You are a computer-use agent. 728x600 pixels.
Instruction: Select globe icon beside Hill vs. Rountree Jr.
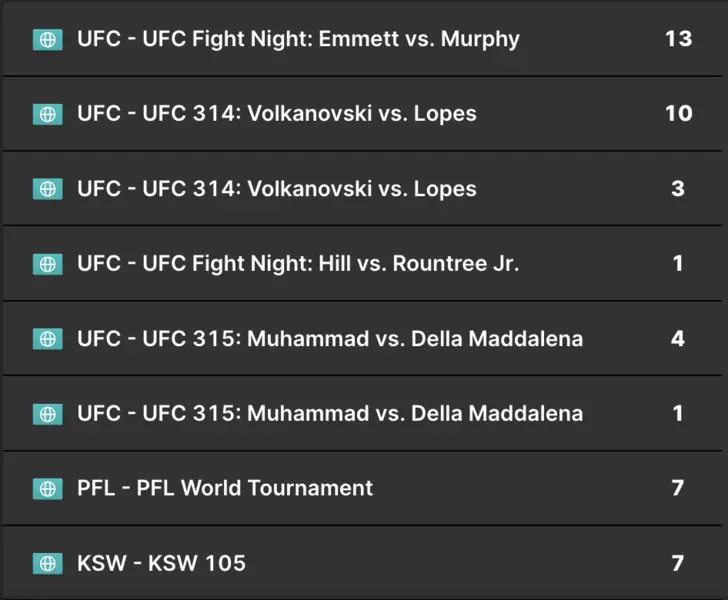click(x=47, y=264)
